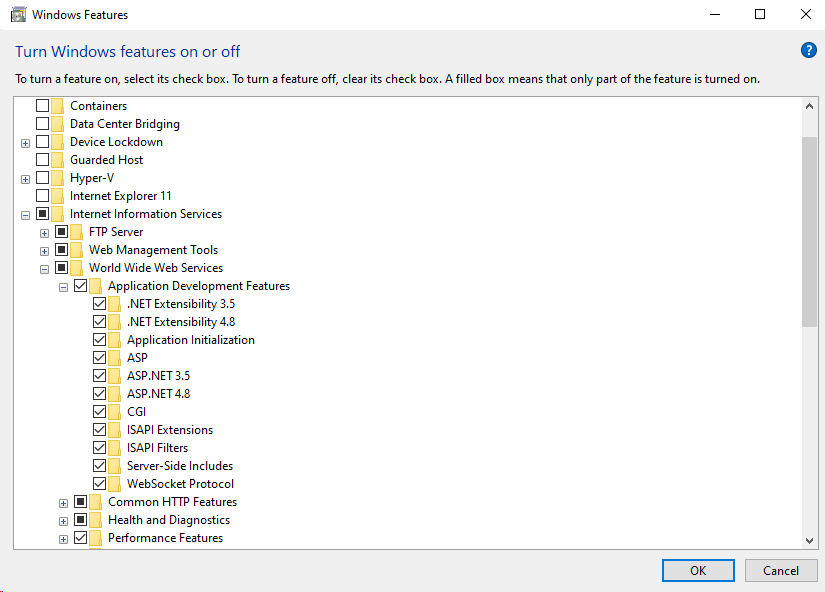Uncheck the ASP.NET 4.8 checkbox
Screen dimensions: 825x592
click(x=99, y=394)
